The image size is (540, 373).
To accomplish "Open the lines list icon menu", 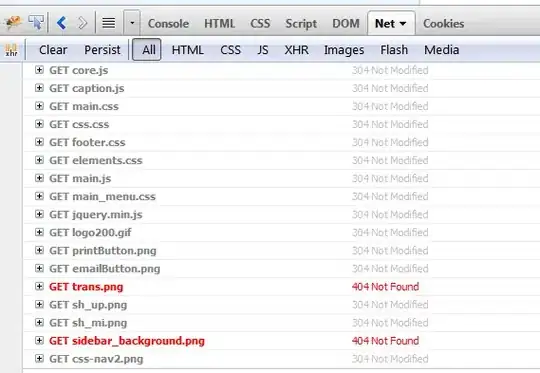I will 109,23.
